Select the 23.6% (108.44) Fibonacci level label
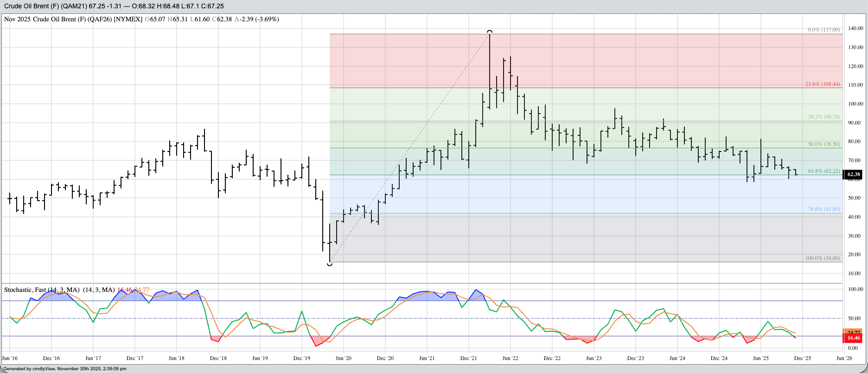The width and height of the screenshot is (868, 373). (822, 84)
